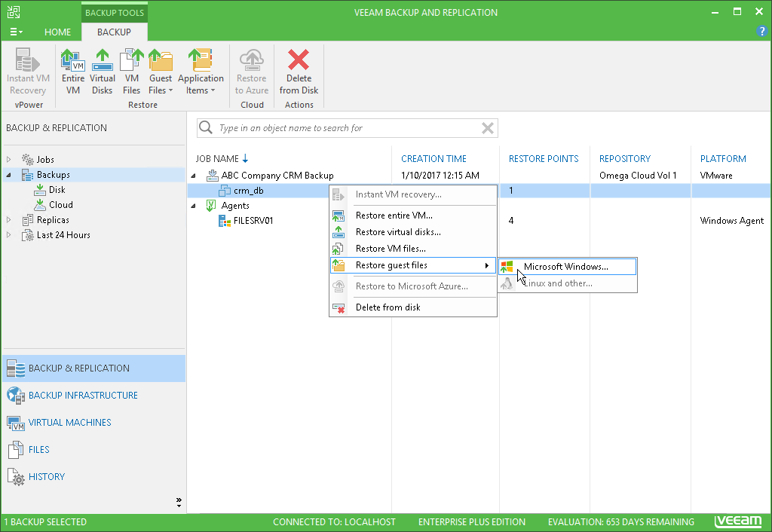The width and height of the screenshot is (772, 532).
Task: Sort by RESTORE POINTS column header
Action: 544,159
